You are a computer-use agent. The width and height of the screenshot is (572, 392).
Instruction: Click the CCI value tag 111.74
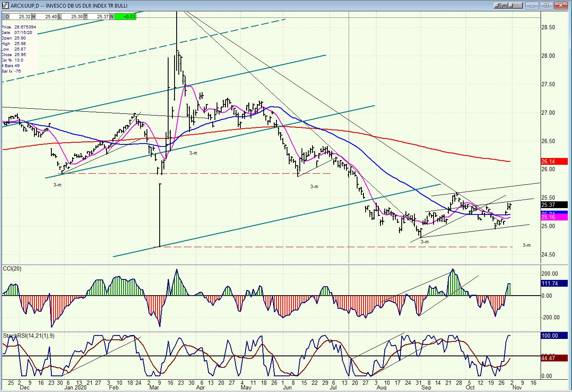[554, 283]
